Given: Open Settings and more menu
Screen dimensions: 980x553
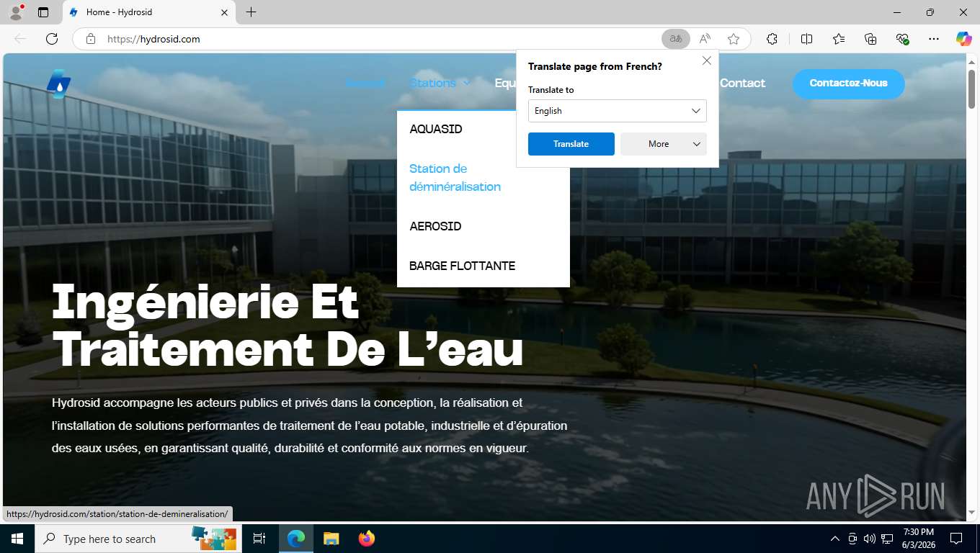Looking at the screenshot, I should coord(934,39).
